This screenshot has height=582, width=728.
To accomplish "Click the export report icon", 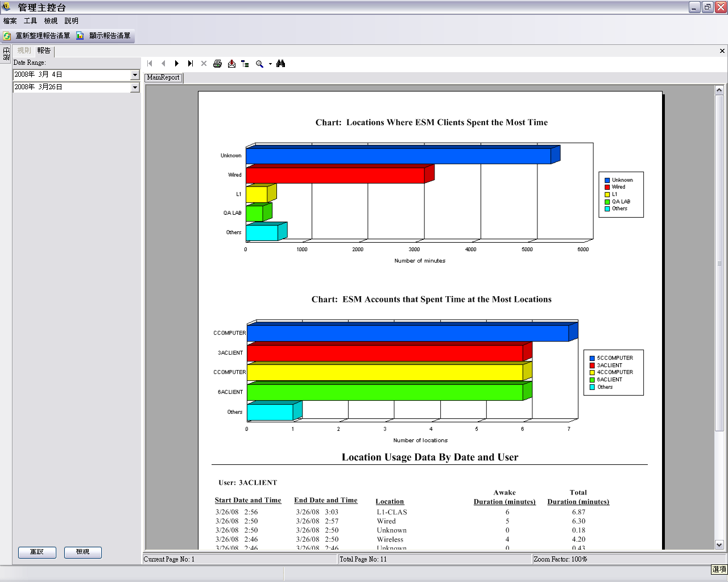I will [x=231, y=64].
